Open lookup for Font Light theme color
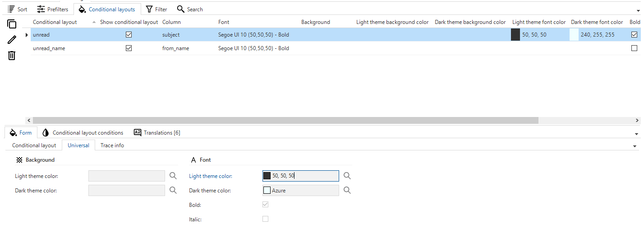The height and width of the screenshot is (229, 644). click(x=347, y=176)
